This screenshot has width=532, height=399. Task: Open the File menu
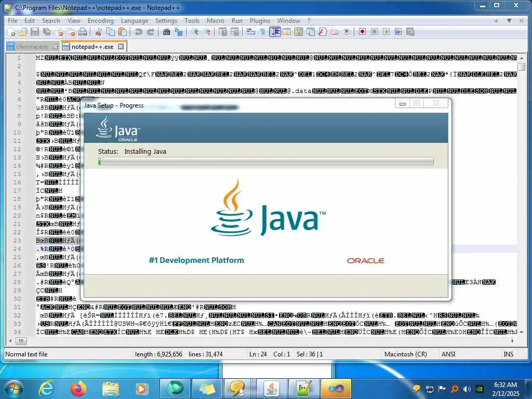(x=12, y=21)
